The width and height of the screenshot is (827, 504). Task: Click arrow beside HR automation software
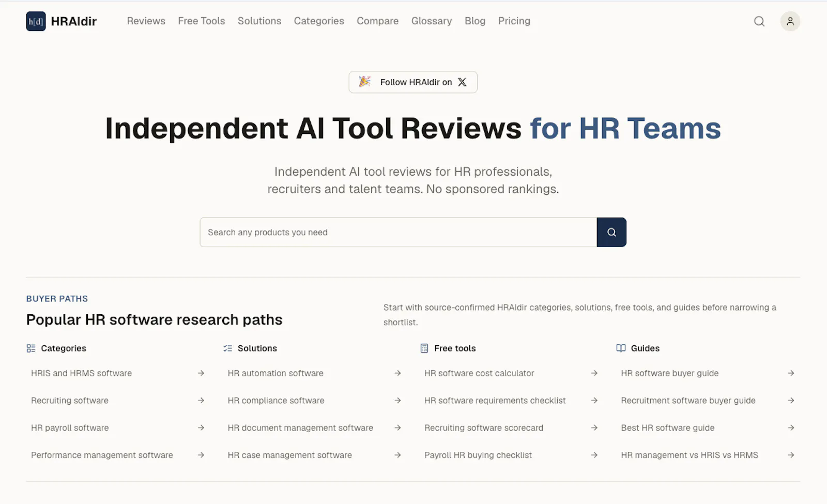coord(397,373)
